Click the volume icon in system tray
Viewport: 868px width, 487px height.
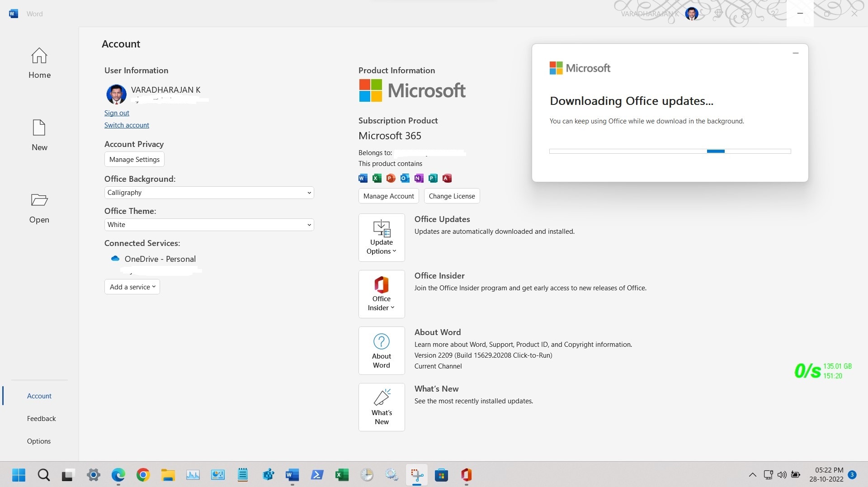(782, 475)
